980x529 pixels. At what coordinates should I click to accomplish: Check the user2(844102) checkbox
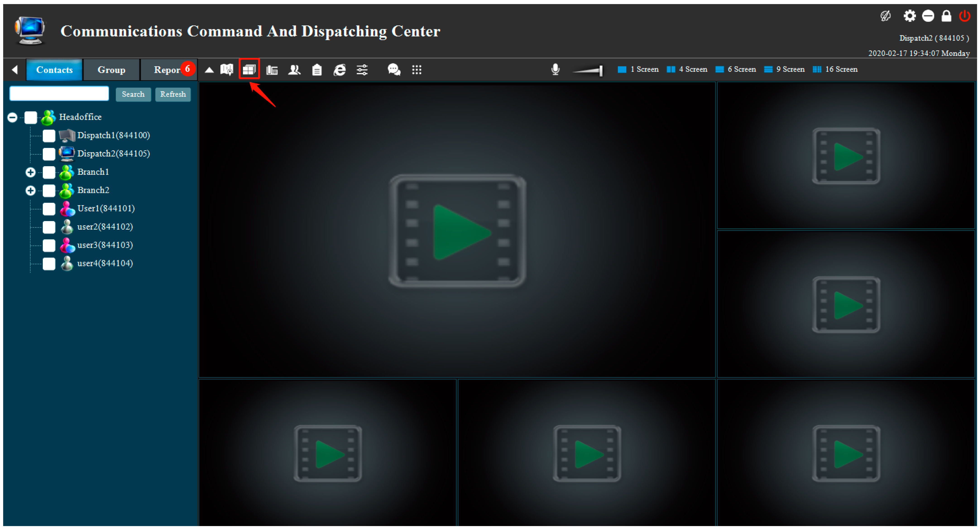click(49, 227)
